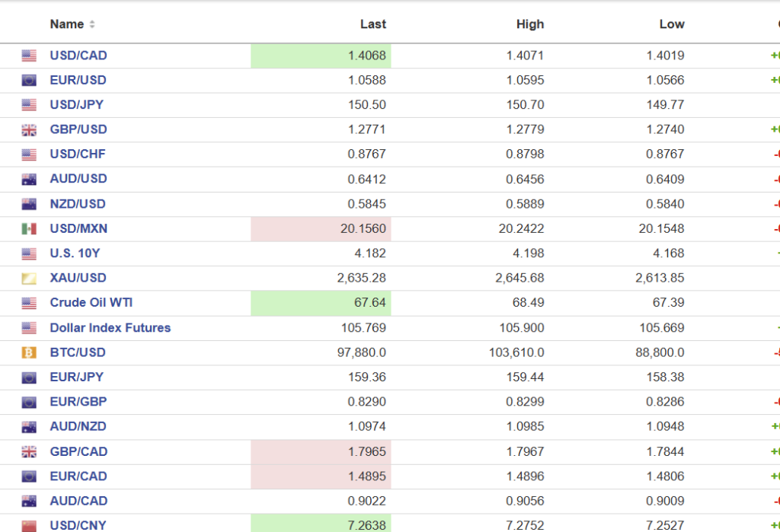
Task: Click the High column header
Action: tap(529, 24)
